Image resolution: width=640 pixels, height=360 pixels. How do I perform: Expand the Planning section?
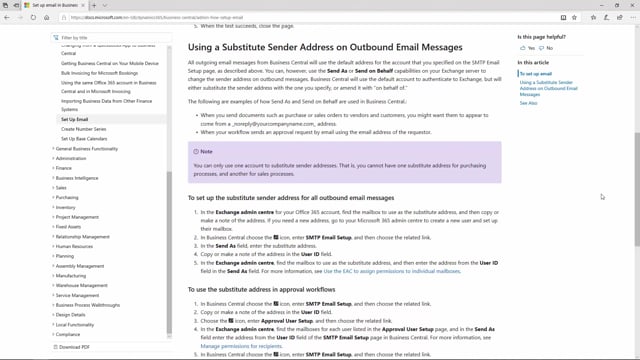coord(64,256)
